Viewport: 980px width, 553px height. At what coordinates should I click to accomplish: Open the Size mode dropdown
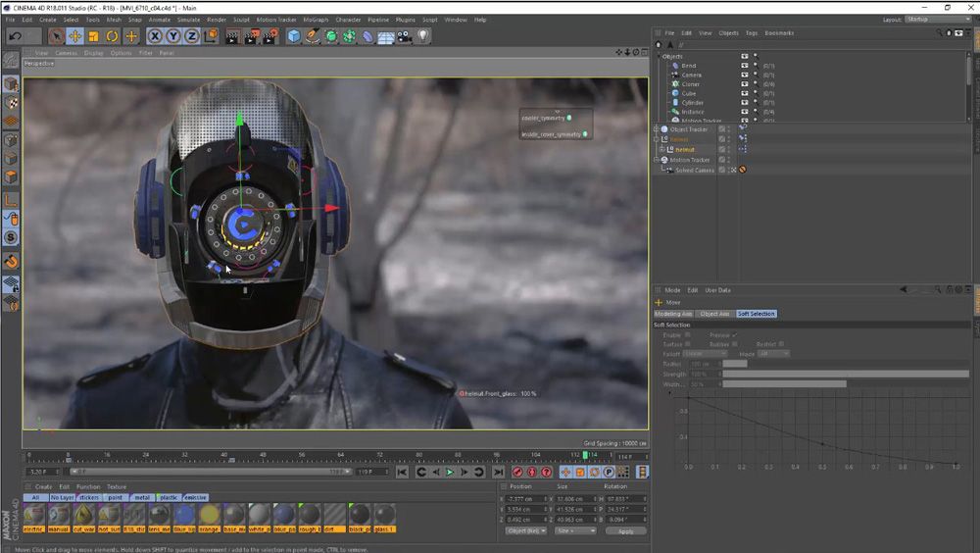point(575,530)
